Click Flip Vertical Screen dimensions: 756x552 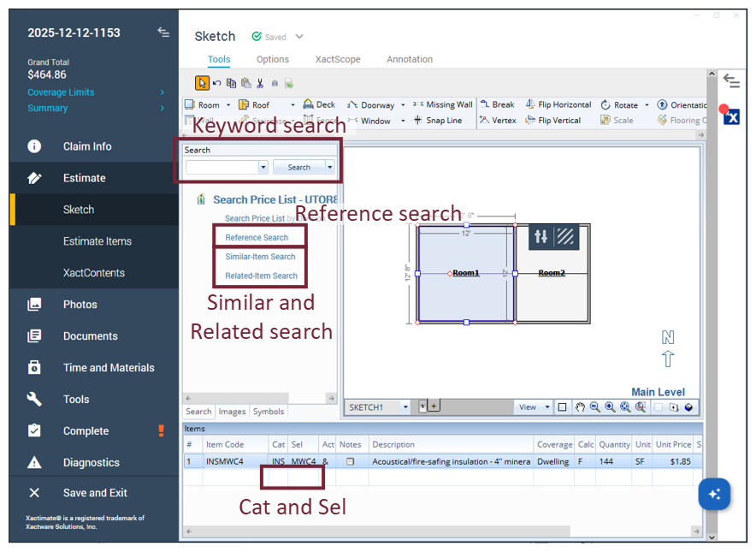coord(553,120)
